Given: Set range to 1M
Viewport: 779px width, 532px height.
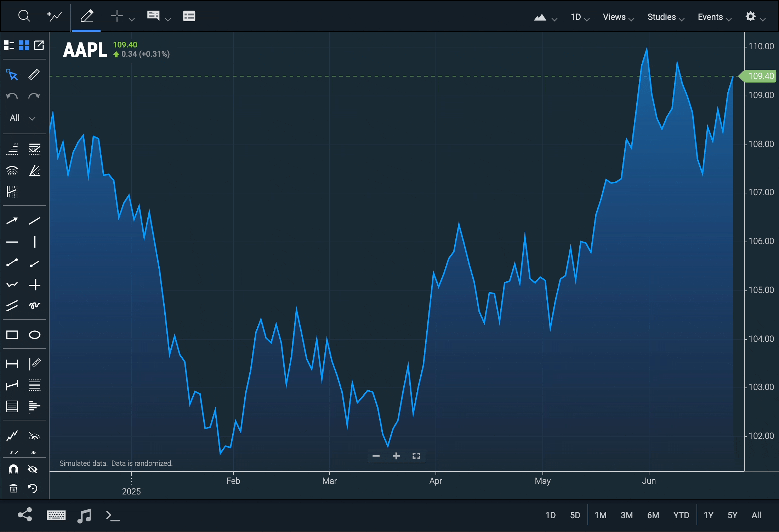Looking at the screenshot, I should coord(601,515).
